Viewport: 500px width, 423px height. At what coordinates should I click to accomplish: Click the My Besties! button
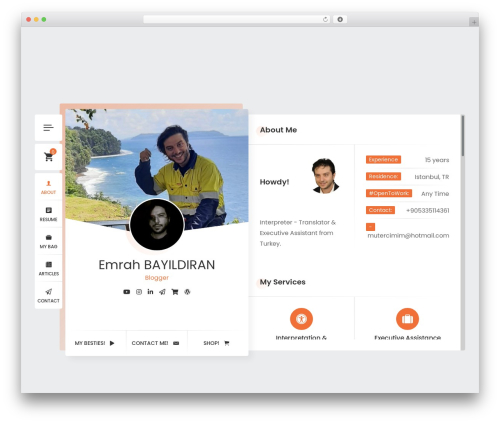(x=95, y=343)
